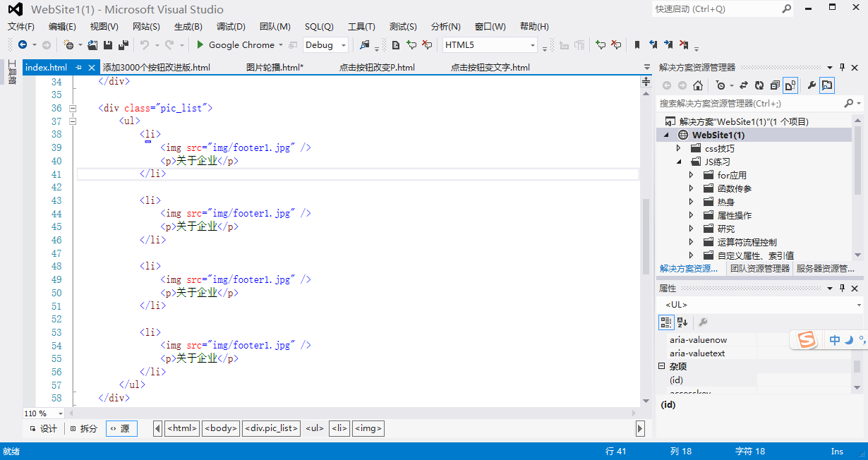Expand the css技巧 folder

pyautogui.click(x=679, y=148)
